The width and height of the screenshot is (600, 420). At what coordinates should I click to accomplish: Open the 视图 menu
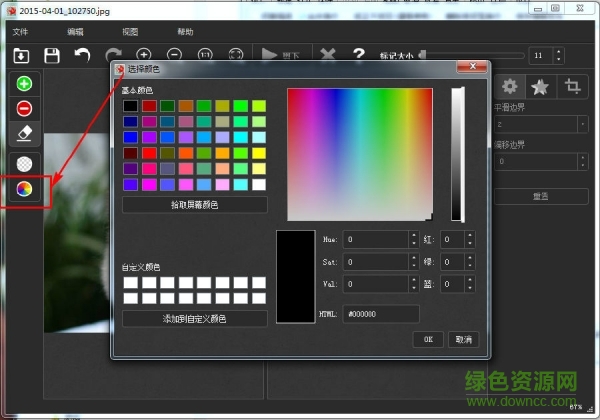click(130, 32)
